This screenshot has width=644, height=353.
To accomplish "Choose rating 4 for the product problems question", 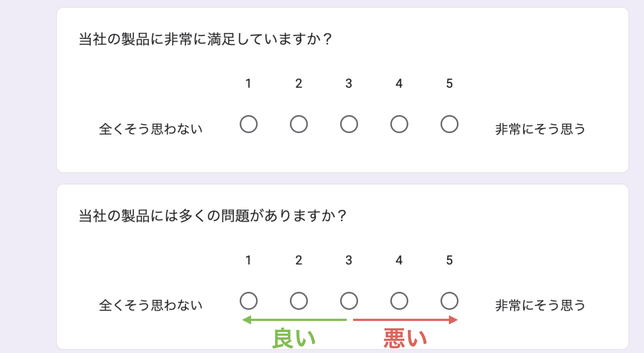I will coord(399,301).
